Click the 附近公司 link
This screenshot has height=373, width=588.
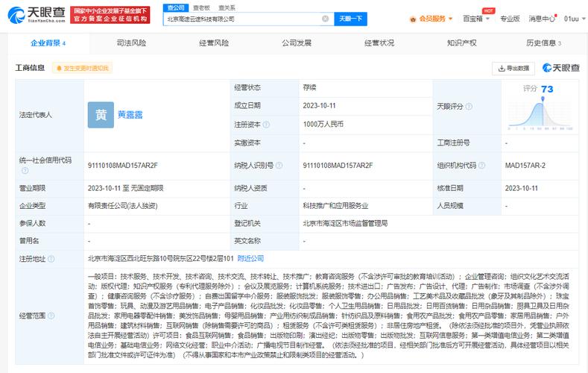tap(250, 259)
